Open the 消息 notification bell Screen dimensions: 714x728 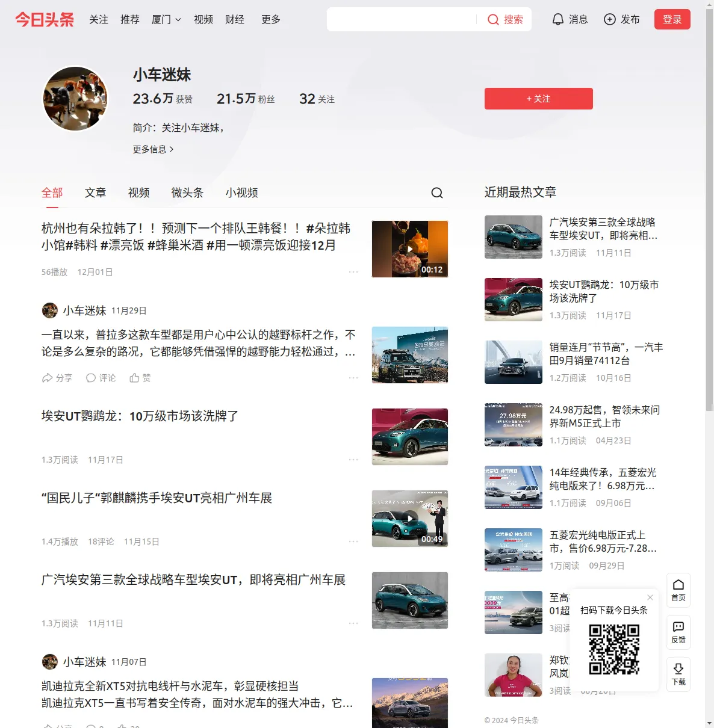tap(558, 20)
